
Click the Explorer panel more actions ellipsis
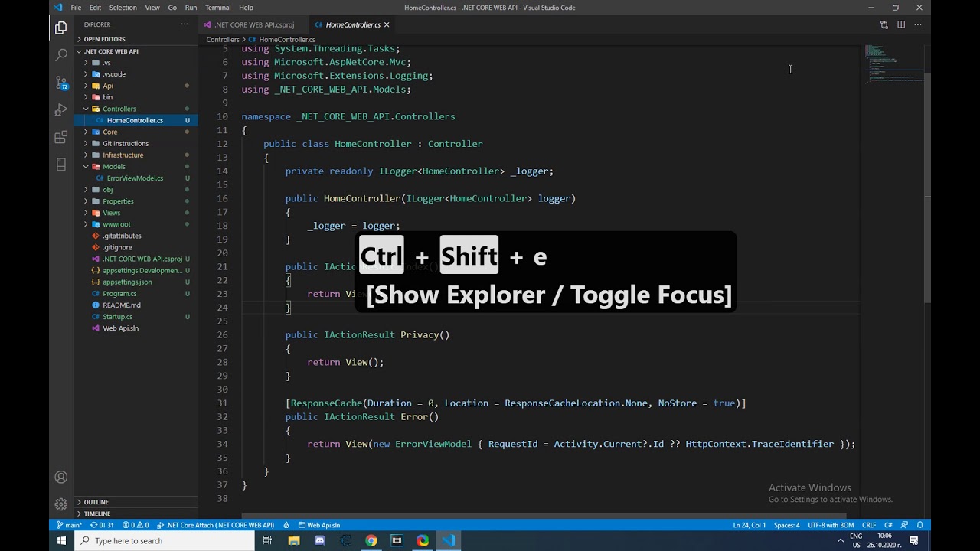(x=185, y=24)
